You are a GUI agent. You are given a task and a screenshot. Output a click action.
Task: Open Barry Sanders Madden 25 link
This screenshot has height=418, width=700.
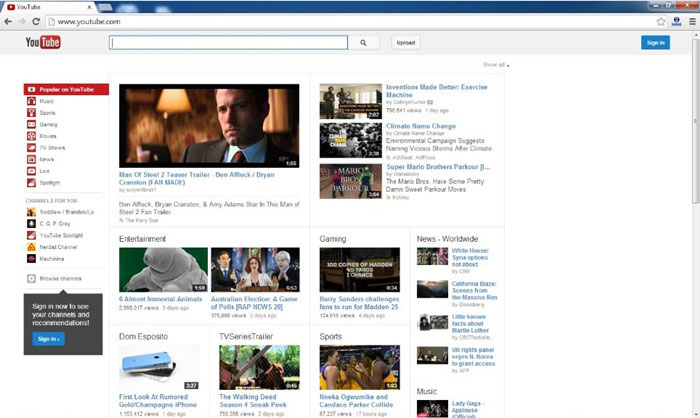point(359,303)
